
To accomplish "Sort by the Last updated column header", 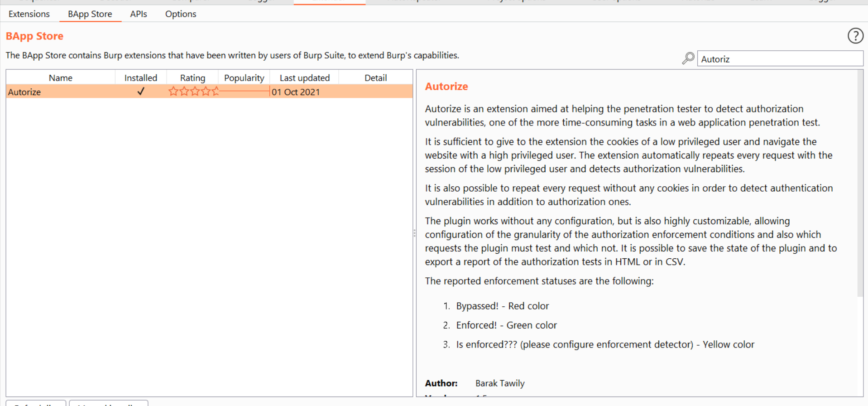I will point(304,77).
